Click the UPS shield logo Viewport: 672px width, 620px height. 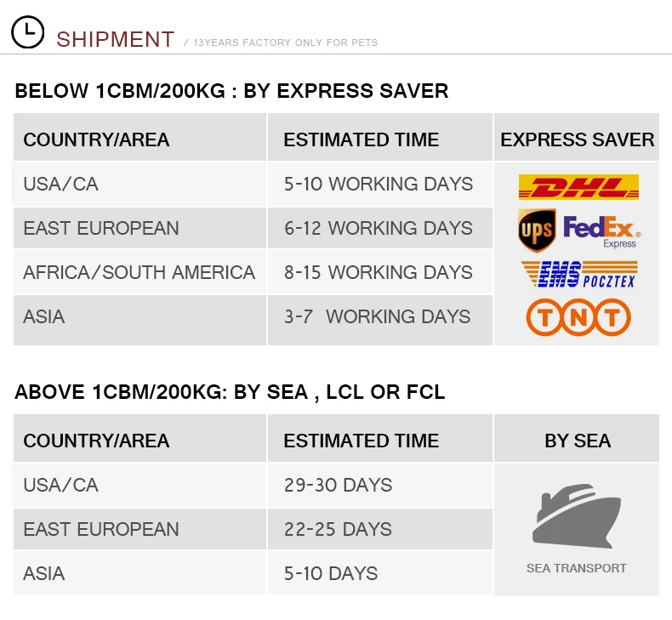pyautogui.click(x=537, y=230)
